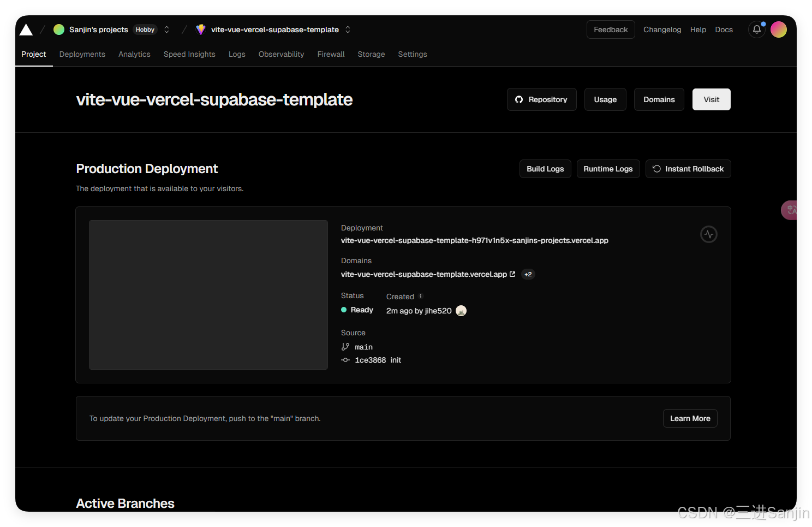Click the git branch icon beside main
The width and height of the screenshot is (812, 527).
coord(345,347)
